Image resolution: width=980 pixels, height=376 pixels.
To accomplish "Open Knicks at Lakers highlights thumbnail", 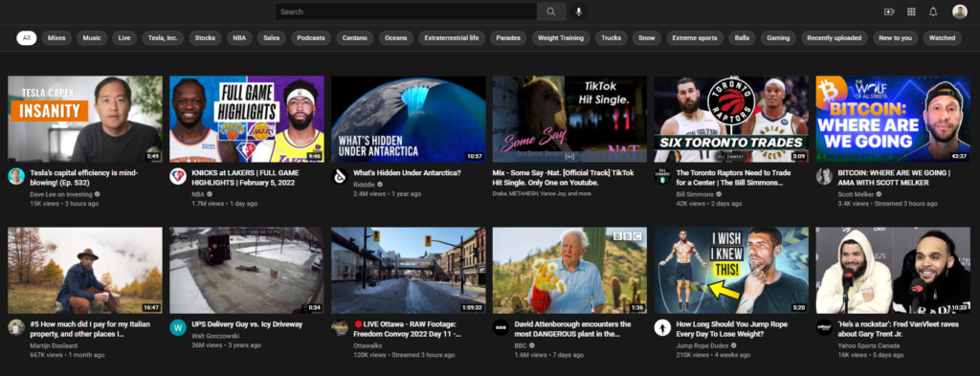I will (247, 120).
